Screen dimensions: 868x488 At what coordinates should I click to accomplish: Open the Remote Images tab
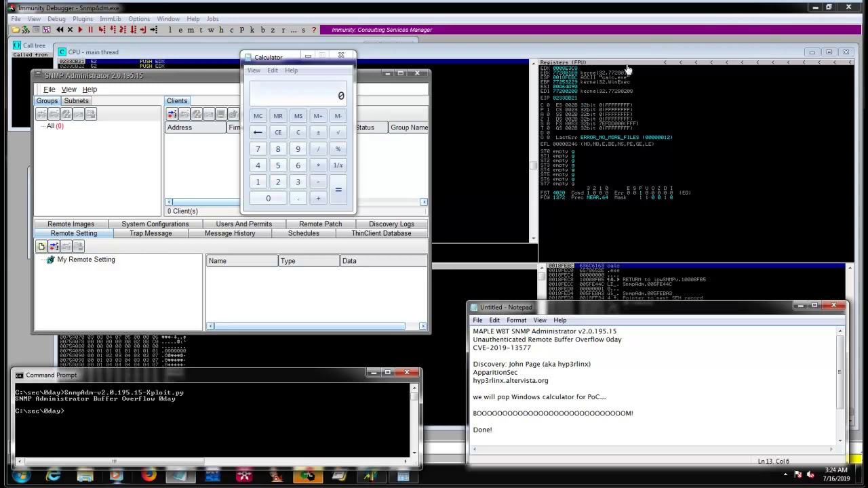click(x=71, y=224)
